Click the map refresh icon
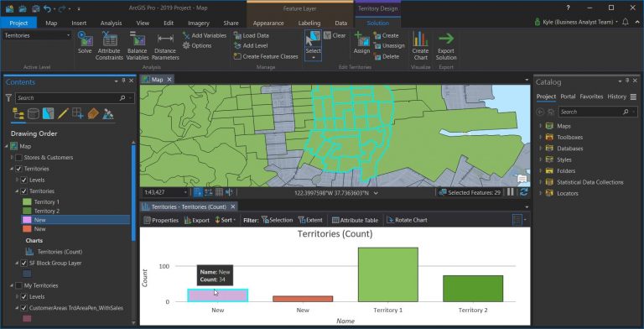This screenshot has width=644, height=329. 523,192
